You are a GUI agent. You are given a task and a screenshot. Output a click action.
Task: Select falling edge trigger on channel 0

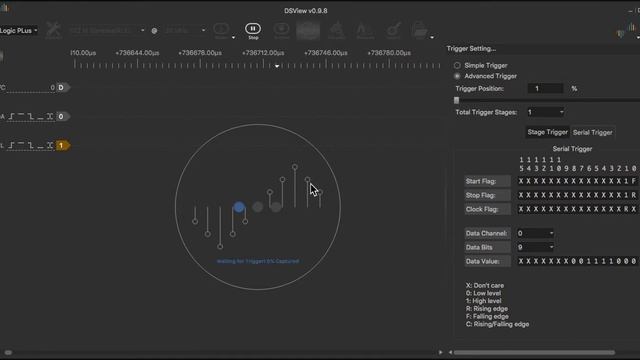[x=31, y=117]
